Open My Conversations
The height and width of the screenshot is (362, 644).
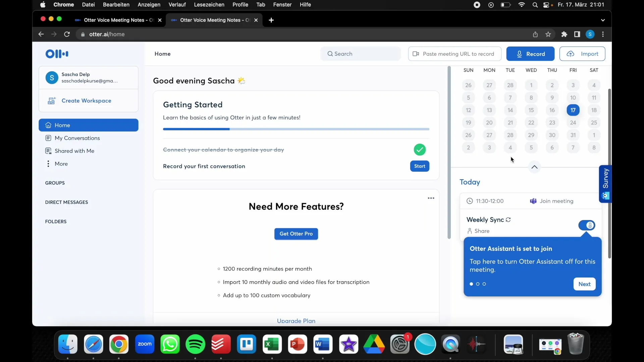click(x=77, y=138)
